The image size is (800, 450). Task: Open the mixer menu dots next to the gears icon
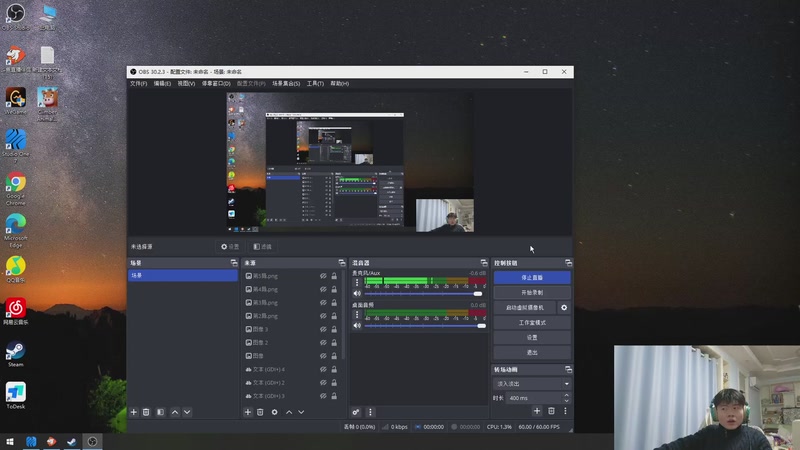coord(370,412)
